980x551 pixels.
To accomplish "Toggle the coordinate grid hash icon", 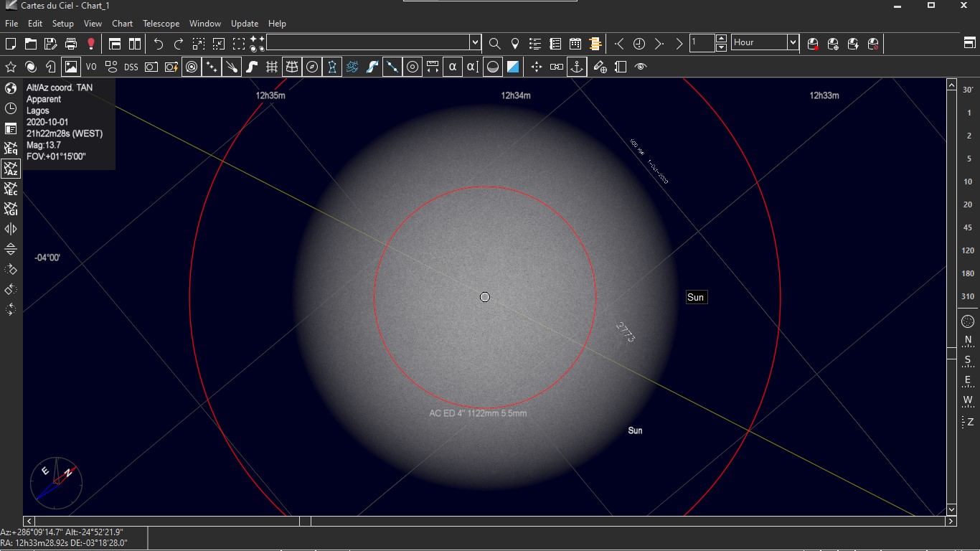I will (x=272, y=67).
